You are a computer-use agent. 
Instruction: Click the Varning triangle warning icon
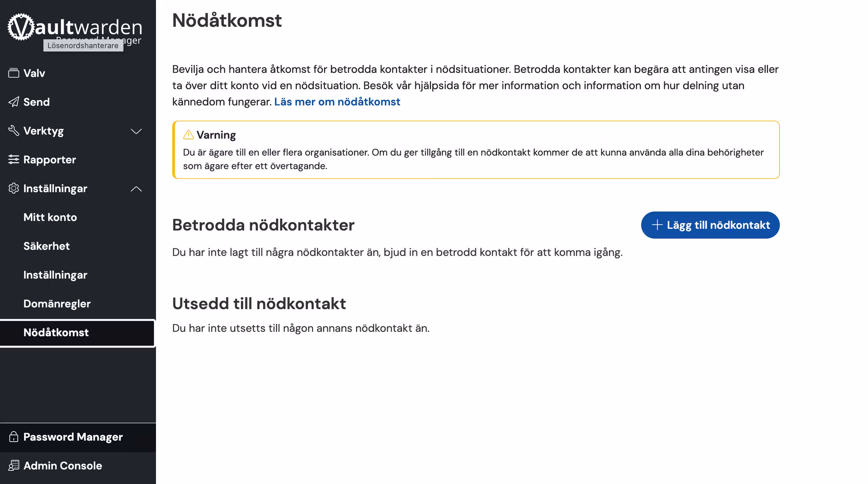(188, 135)
